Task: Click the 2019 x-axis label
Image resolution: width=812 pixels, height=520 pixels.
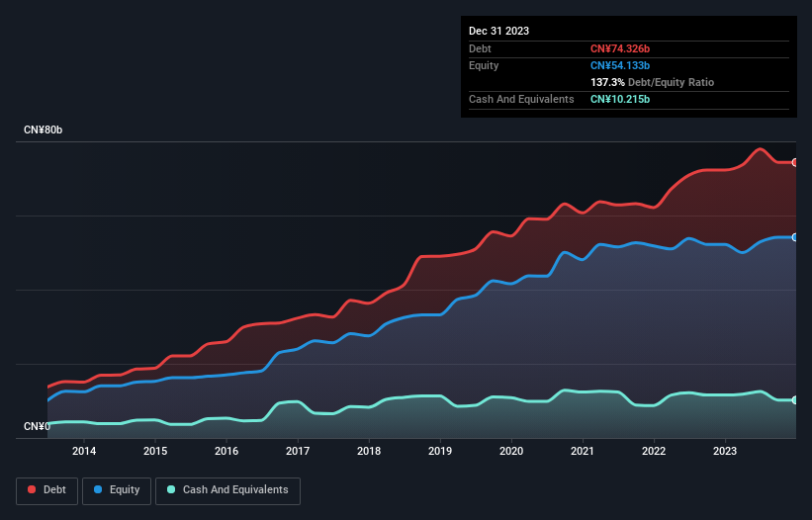Action: pyautogui.click(x=440, y=451)
